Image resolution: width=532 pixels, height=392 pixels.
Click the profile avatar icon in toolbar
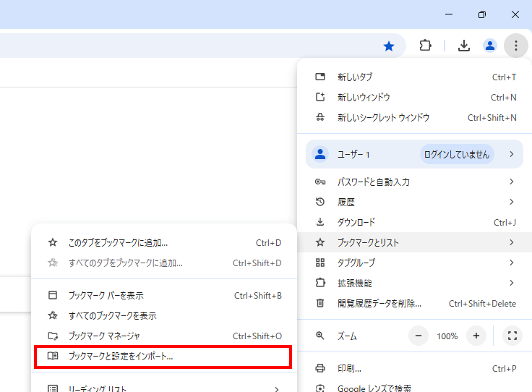(x=490, y=46)
